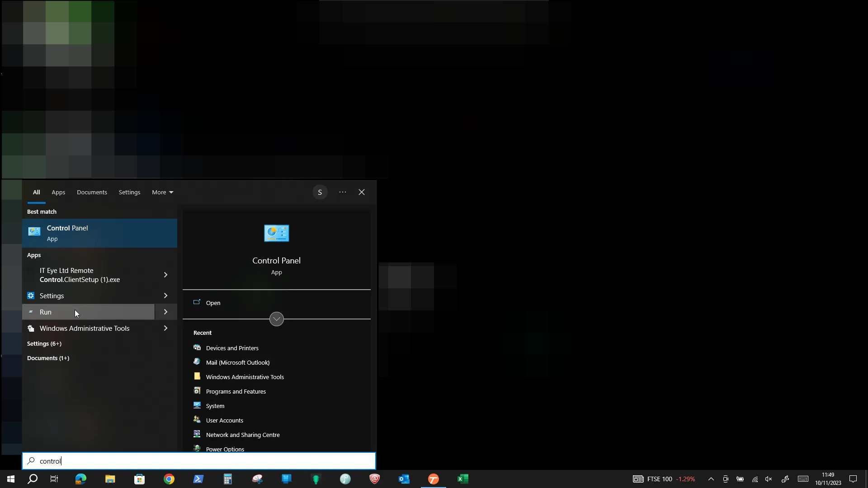The width and height of the screenshot is (868, 488).
Task: Open Outlook from the taskbar
Action: (404, 479)
